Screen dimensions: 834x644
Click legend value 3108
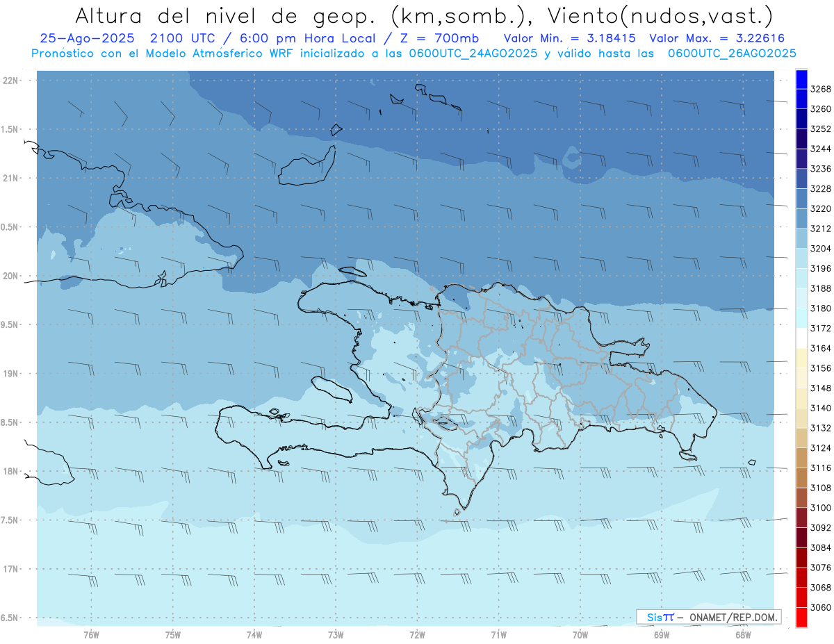(821, 488)
